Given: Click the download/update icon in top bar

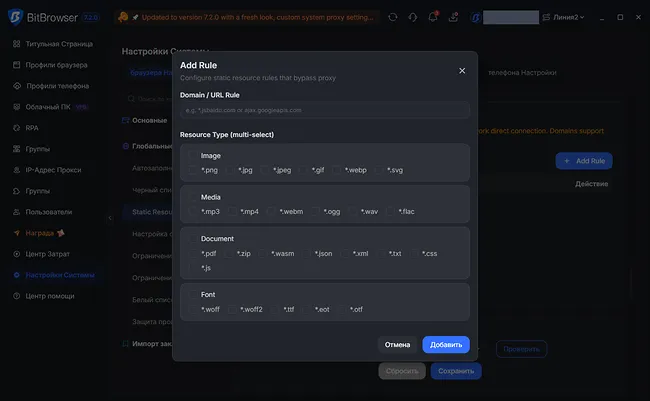Looking at the screenshot, I should (453, 17).
